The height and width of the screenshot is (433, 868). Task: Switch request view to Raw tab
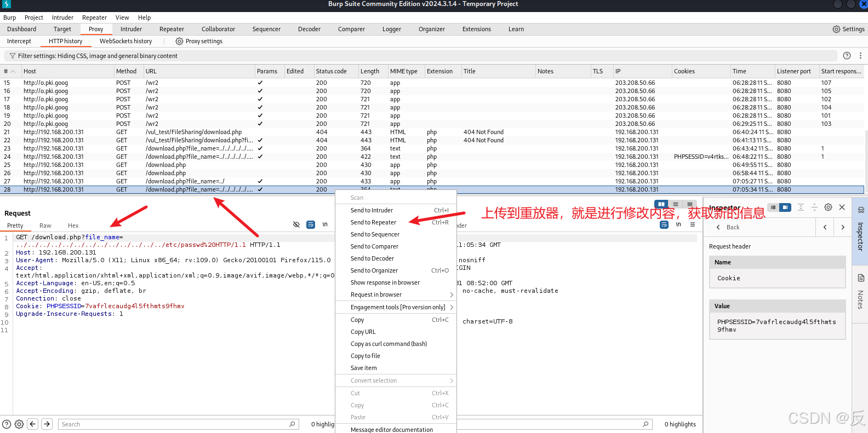45,226
